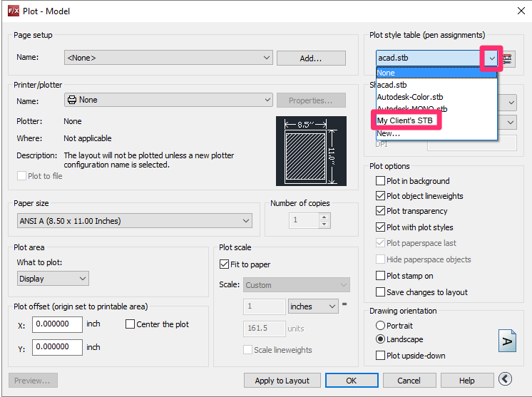This screenshot has height=397, width=532.
Task: Select acad.stb in plot style list
Action: coord(436,85)
